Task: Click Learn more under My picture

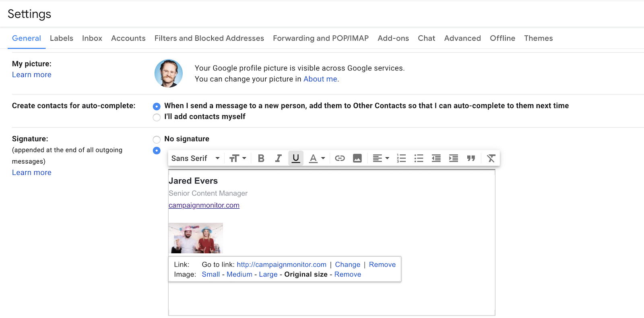Action: click(32, 75)
